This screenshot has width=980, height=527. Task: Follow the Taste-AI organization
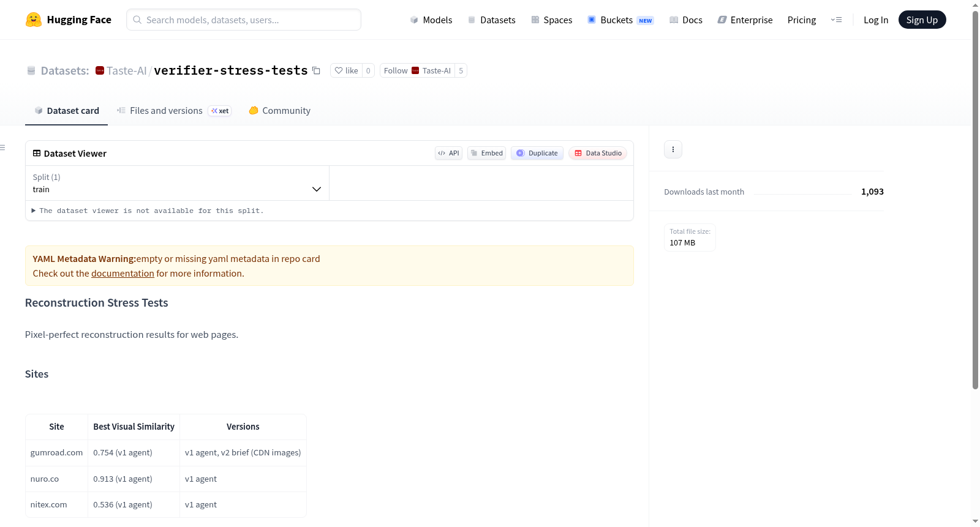pos(417,70)
